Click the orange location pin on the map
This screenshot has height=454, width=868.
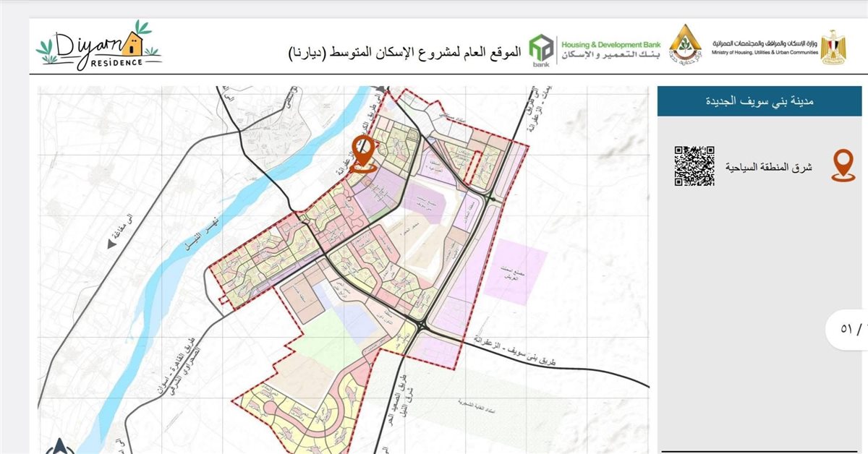click(363, 153)
